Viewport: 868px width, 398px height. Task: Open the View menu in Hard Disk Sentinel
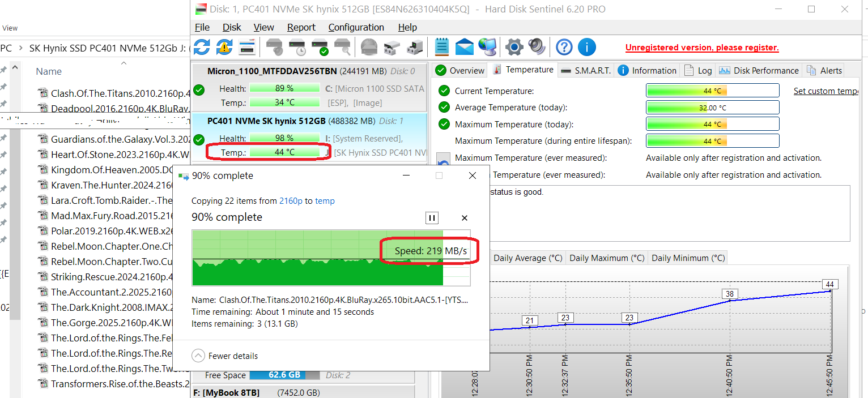click(263, 27)
